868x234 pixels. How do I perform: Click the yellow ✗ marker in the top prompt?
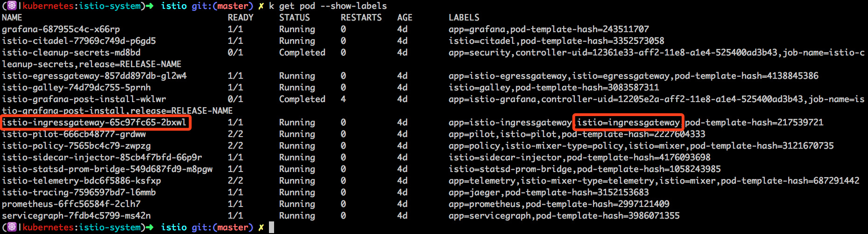tap(261, 6)
